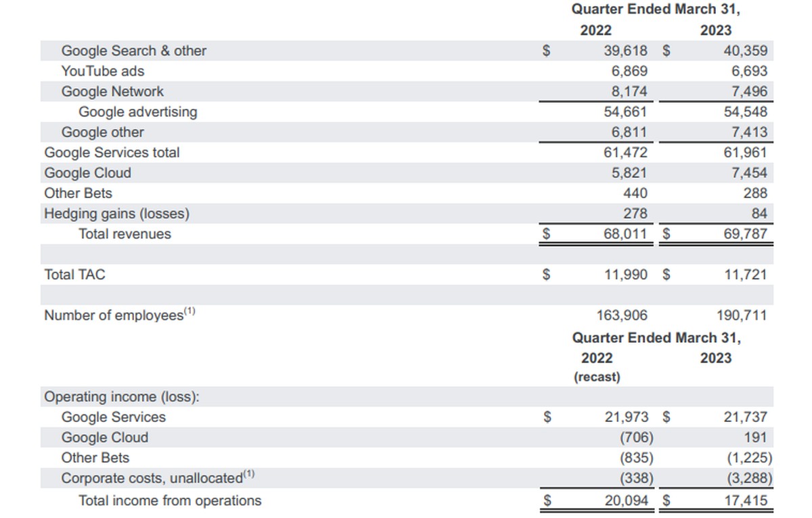812x518 pixels.
Task: Click the Google Search & other row label
Action: point(133,51)
